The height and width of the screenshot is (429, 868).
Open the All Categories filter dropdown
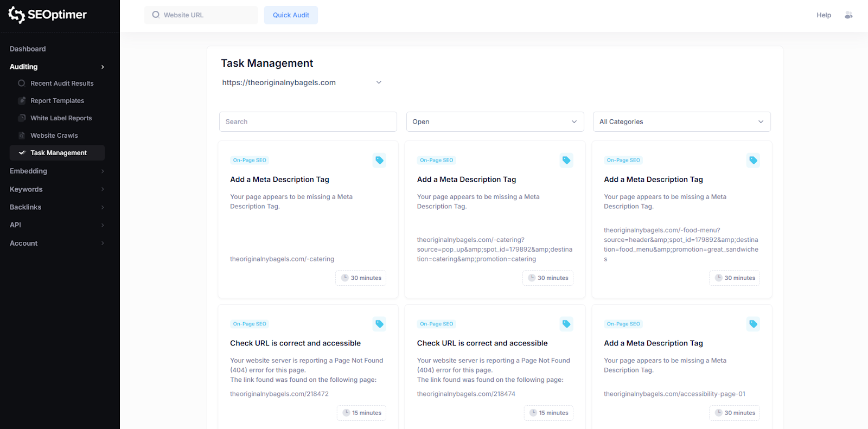681,121
